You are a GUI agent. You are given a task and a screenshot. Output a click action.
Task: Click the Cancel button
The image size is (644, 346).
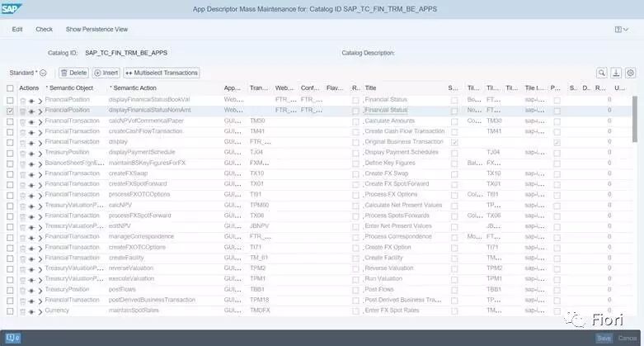point(628,338)
